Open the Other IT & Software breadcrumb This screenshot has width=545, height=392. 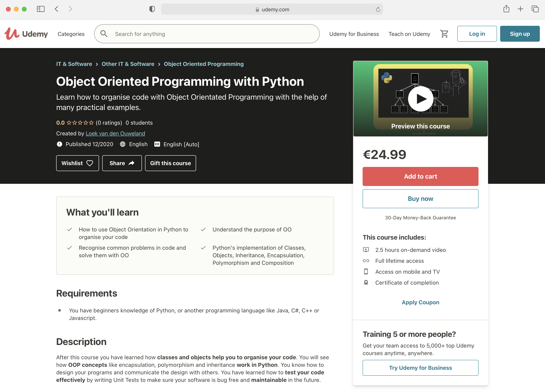tap(128, 64)
